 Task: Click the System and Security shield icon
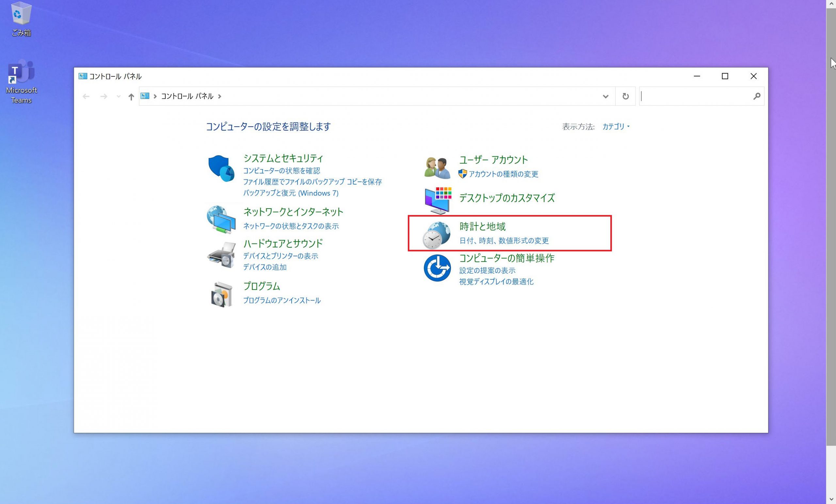tap(221, 168)
